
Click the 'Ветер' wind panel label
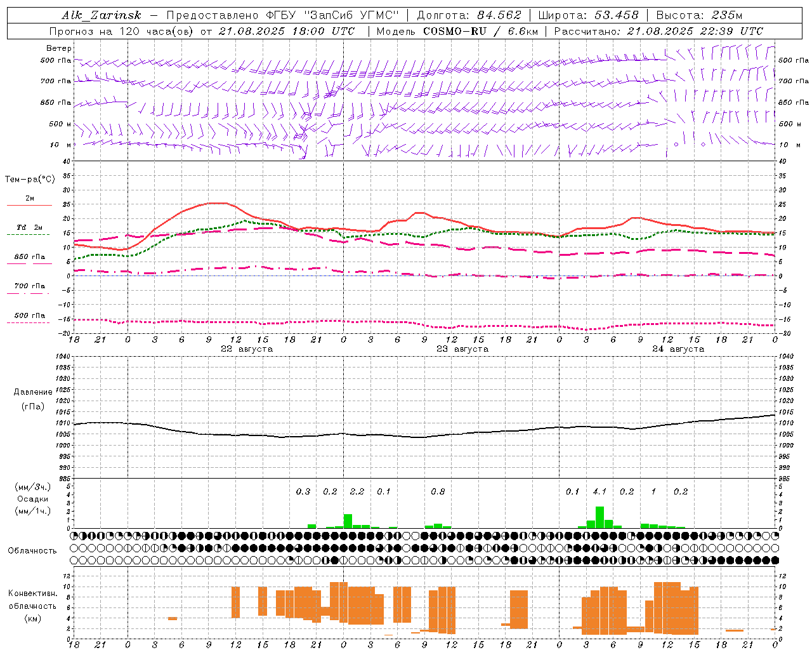(x=59, y=48)
